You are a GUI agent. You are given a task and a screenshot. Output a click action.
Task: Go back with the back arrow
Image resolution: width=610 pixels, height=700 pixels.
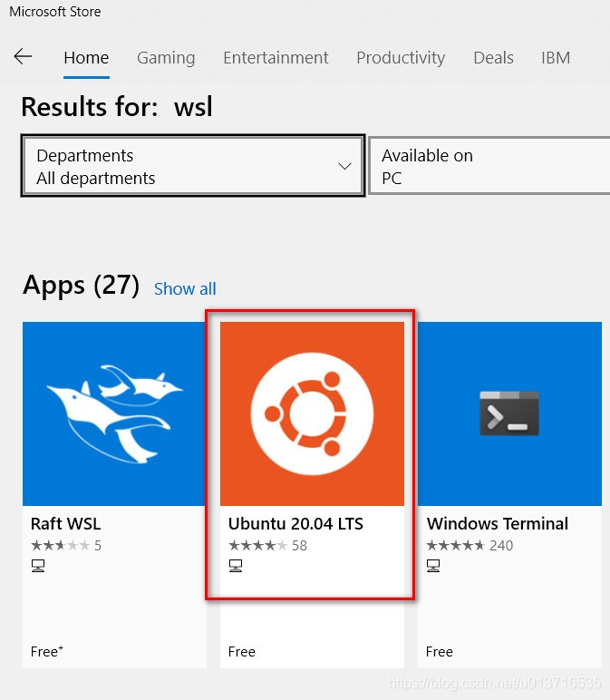pyautogui.click(x=23, y=57)
